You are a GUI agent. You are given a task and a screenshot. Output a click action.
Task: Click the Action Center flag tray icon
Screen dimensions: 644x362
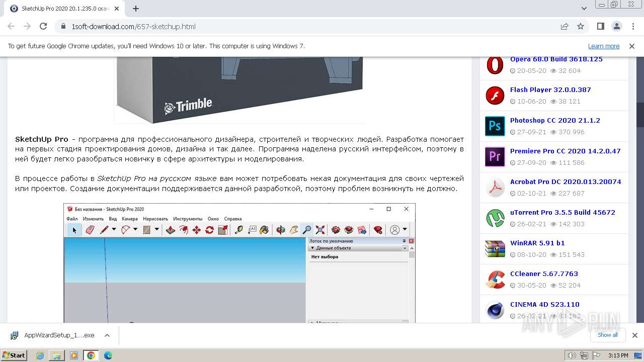click(x=596, y=355)
